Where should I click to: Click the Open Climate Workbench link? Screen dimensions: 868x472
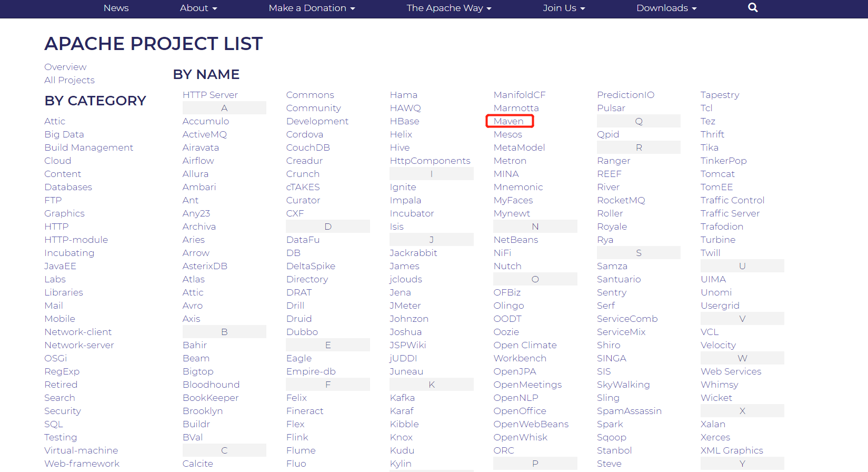pos(525,351)
